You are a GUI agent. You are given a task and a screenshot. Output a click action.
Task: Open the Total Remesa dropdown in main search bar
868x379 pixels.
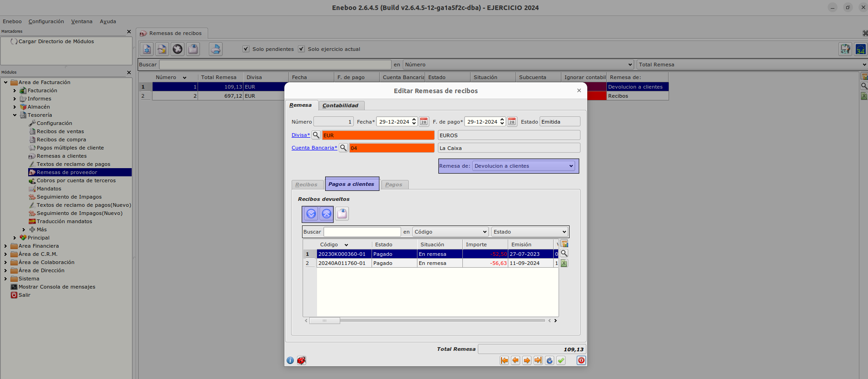coord(752,65)
